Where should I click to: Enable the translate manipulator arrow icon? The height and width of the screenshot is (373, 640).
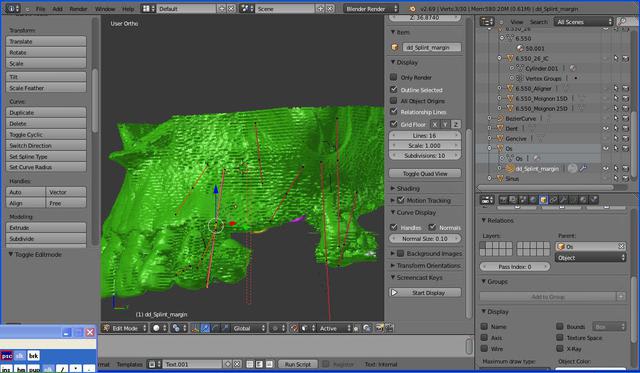(205, 328)
